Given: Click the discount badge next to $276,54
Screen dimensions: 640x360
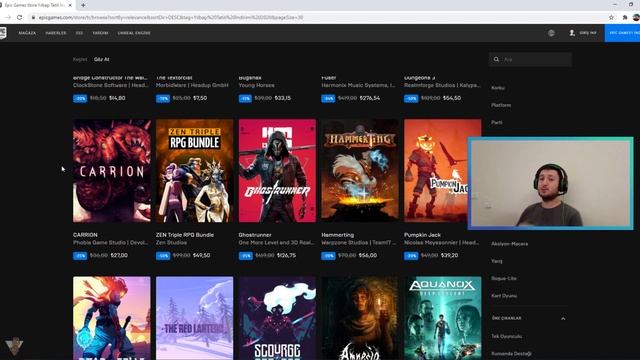Looking at the screenshot, I should 328,98.
